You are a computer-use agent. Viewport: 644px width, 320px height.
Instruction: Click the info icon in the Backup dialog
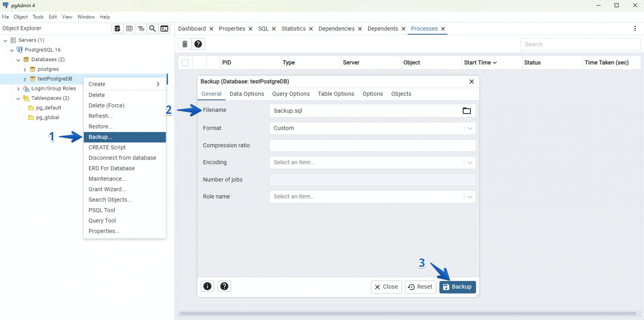coord(207,286)
